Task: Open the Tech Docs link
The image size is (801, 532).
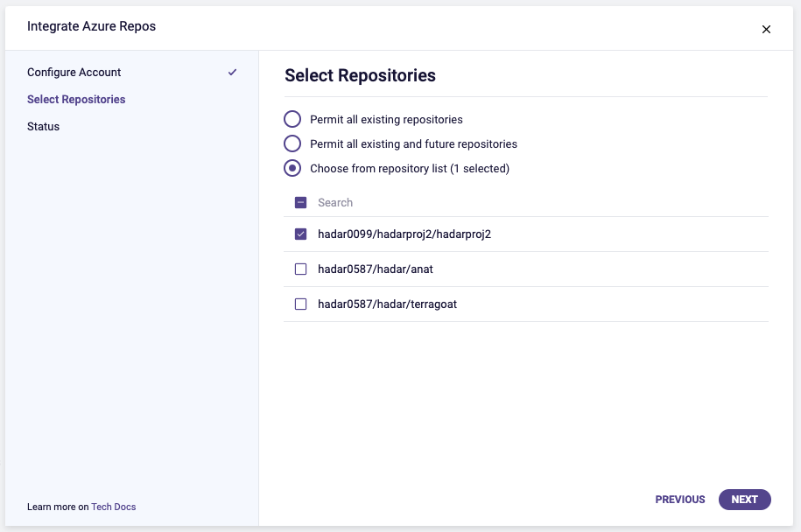Action: click(x=114, y=507)
